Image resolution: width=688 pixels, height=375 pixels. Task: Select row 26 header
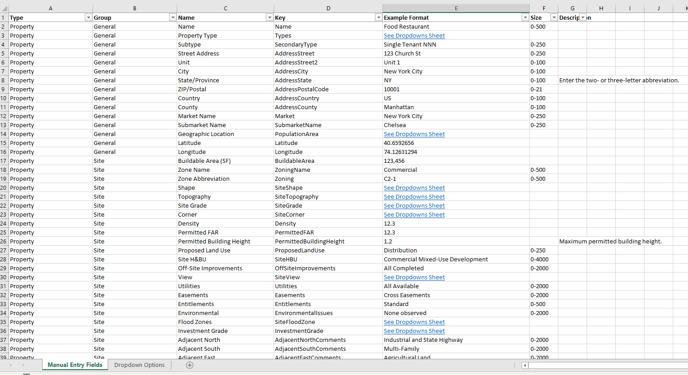tap(4, 241)
